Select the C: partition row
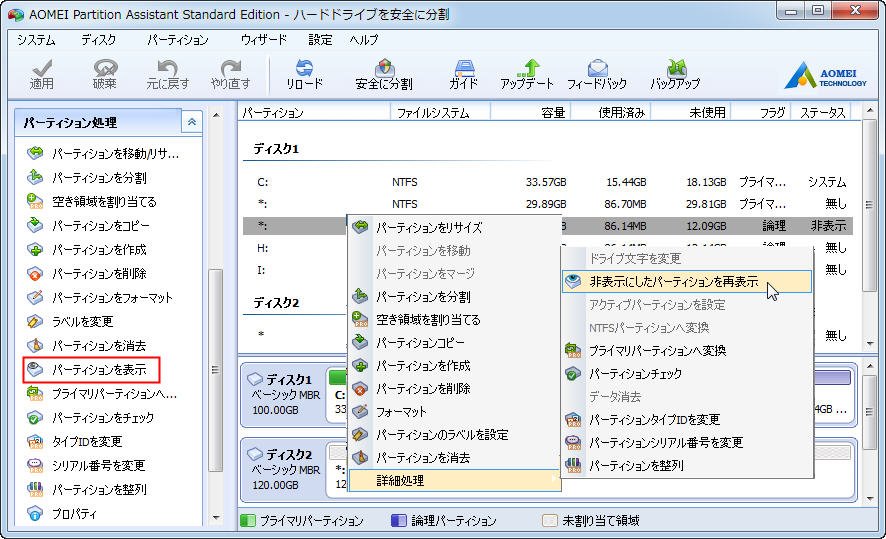886x539 pixels. click(x=548, y=182)
